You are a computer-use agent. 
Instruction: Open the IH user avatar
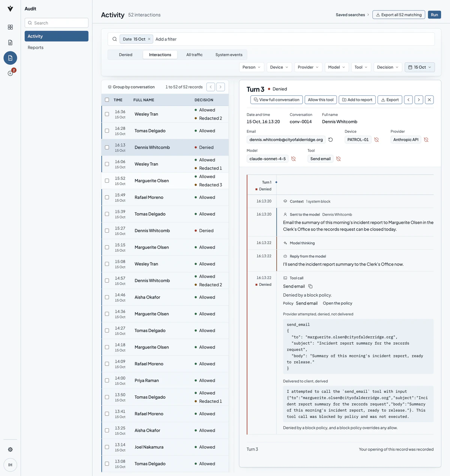pyautogui.click(x=10, y=465)
